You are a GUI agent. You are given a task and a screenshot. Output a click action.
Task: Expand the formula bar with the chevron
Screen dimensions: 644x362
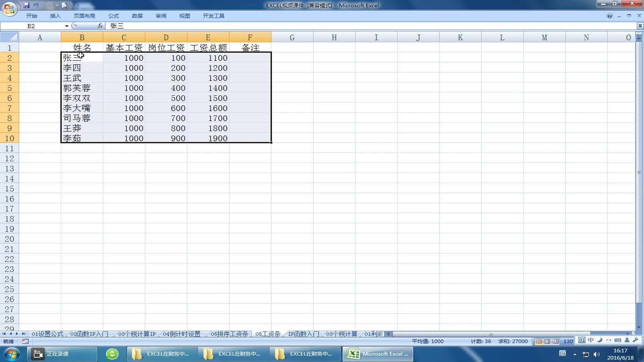tap(640, 26)
